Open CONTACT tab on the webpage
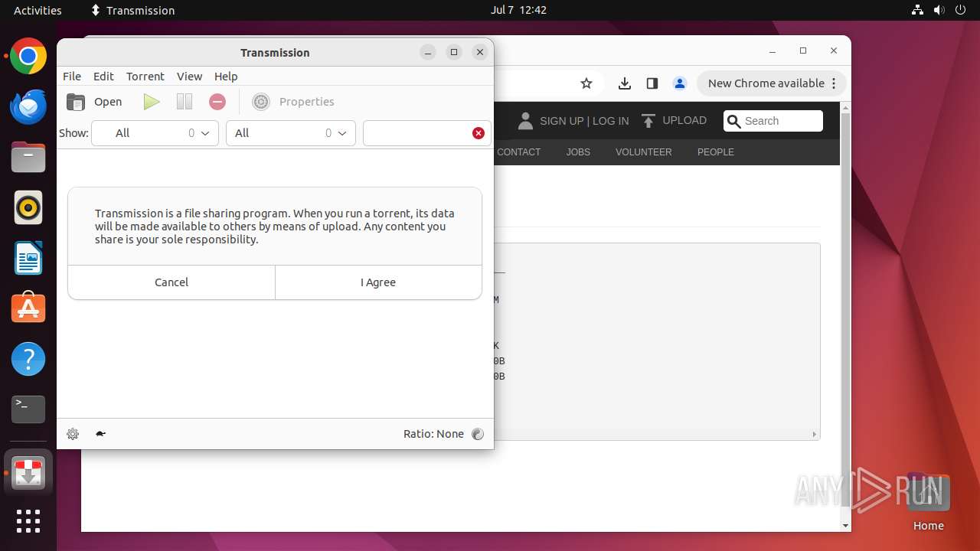The image size is (980, 551). click(519, 152)
